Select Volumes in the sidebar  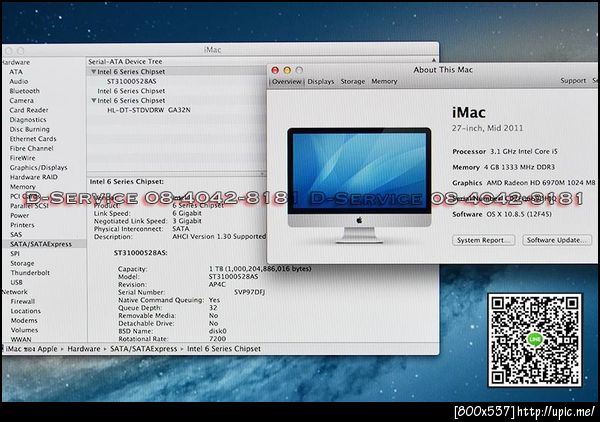tap(24, 330)
